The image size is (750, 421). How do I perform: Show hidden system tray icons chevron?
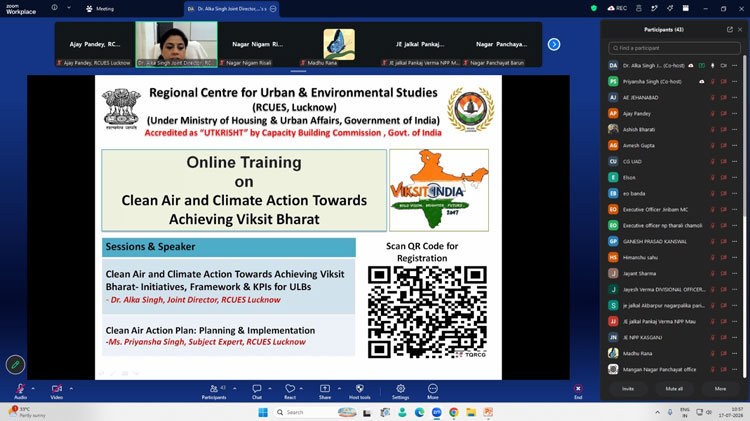657,412
